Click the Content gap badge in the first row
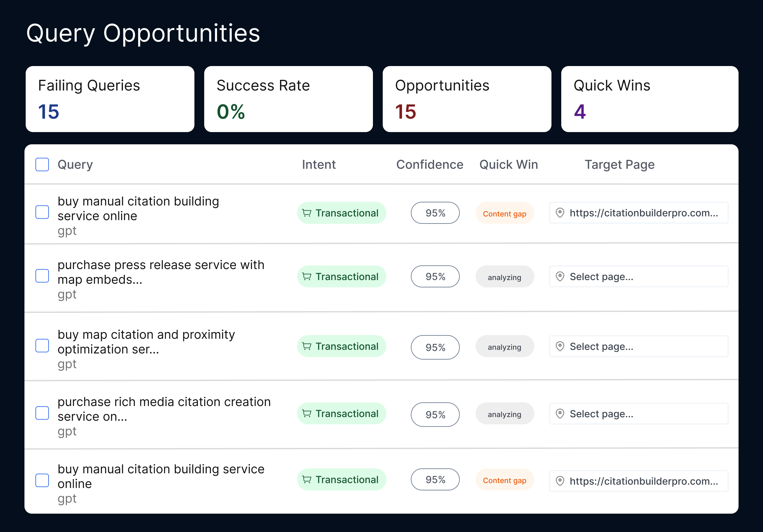 (504, 213)
